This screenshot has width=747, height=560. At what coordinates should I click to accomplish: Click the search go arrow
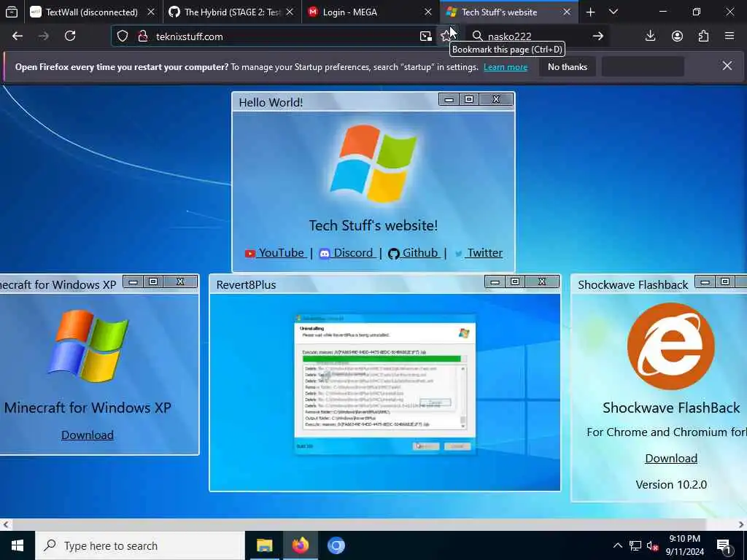click(x=598, y=36)
